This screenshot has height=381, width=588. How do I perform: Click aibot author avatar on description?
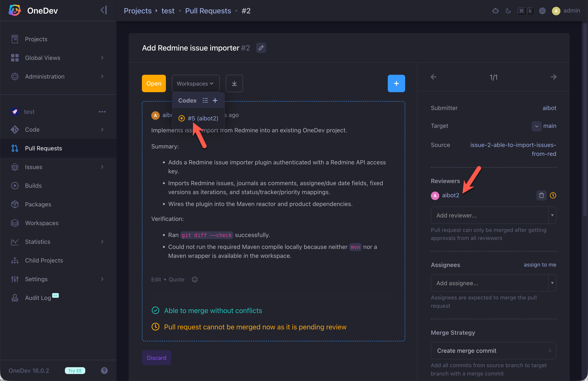pos(155,115)
